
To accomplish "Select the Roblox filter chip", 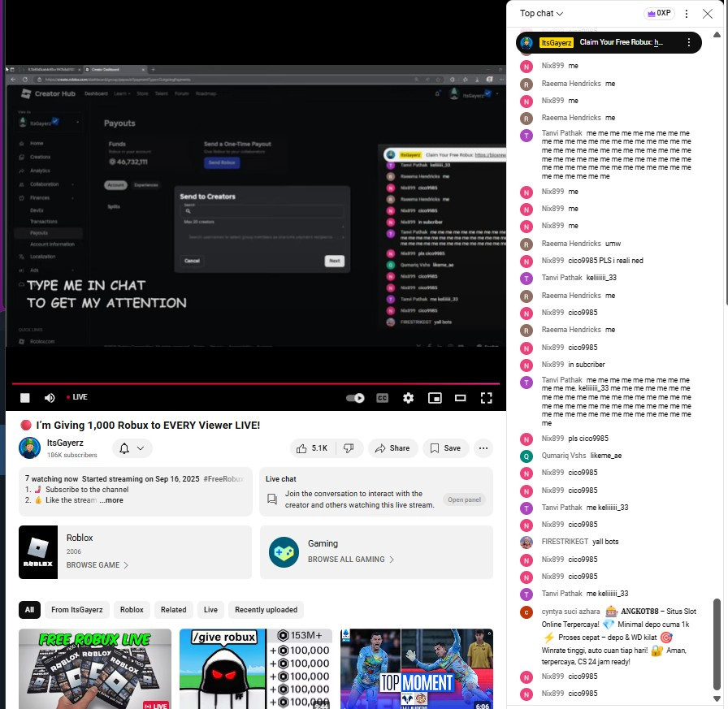I will pyautogui.click(x=132, y=610).
